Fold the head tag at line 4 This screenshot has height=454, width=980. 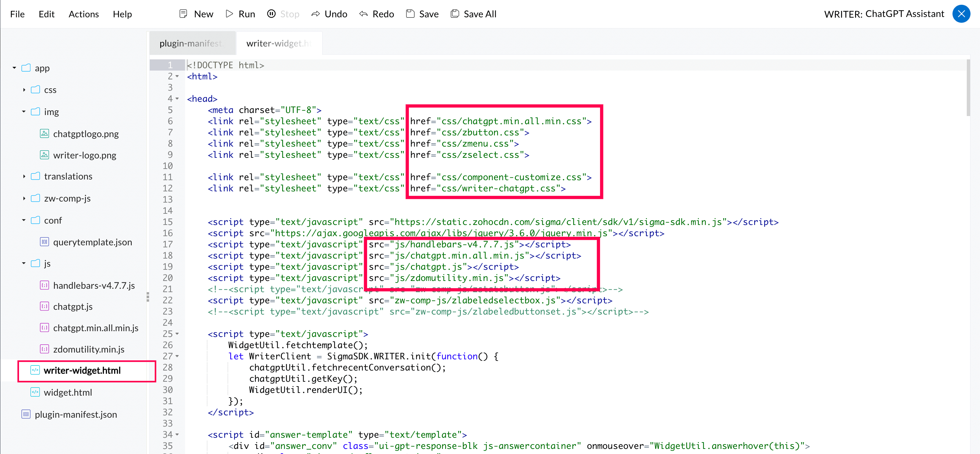pyautogui.click(x=177, y=99)
